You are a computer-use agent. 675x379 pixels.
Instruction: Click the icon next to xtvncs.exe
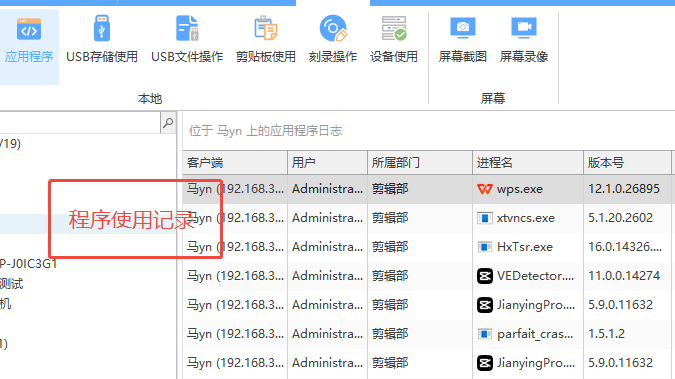pos(485,218)
